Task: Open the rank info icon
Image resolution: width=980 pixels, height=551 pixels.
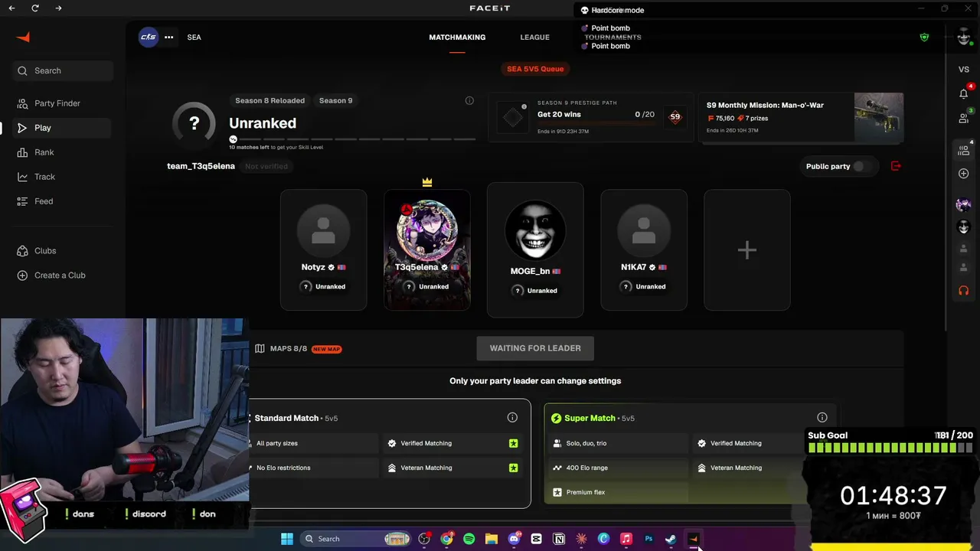Action: tap(469, 100)
